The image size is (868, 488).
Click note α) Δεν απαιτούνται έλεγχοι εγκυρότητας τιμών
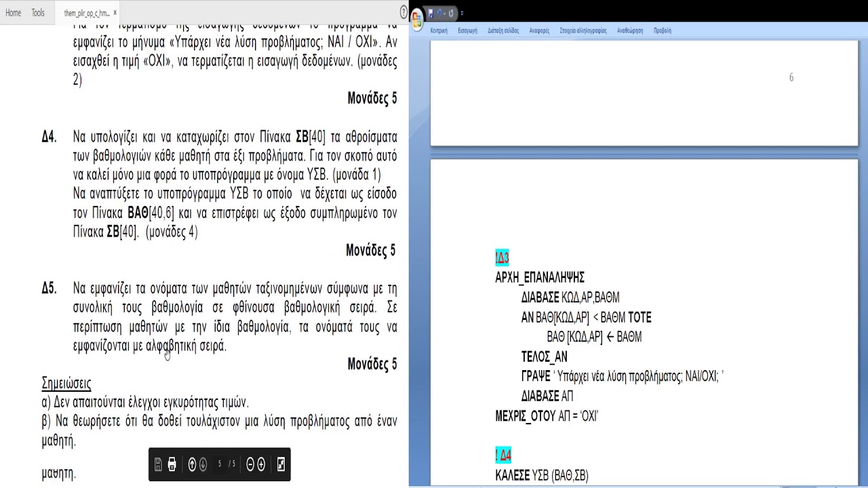(x=145, y=403)
